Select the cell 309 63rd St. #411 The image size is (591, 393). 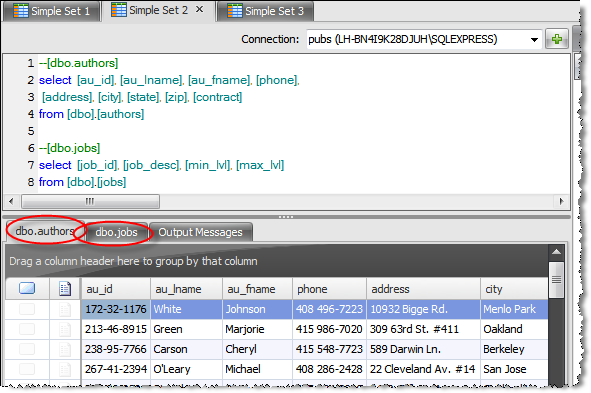pos(423,329)
